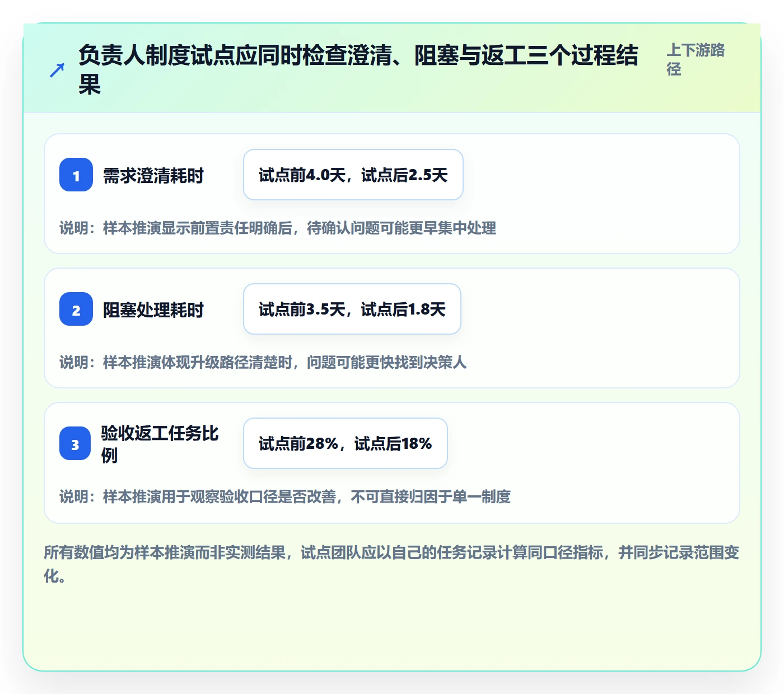Image resolution: width=784 pixels, height=694 pixels.
Task: Click the note about 升级路径清楚时
Action: [263, 362]
